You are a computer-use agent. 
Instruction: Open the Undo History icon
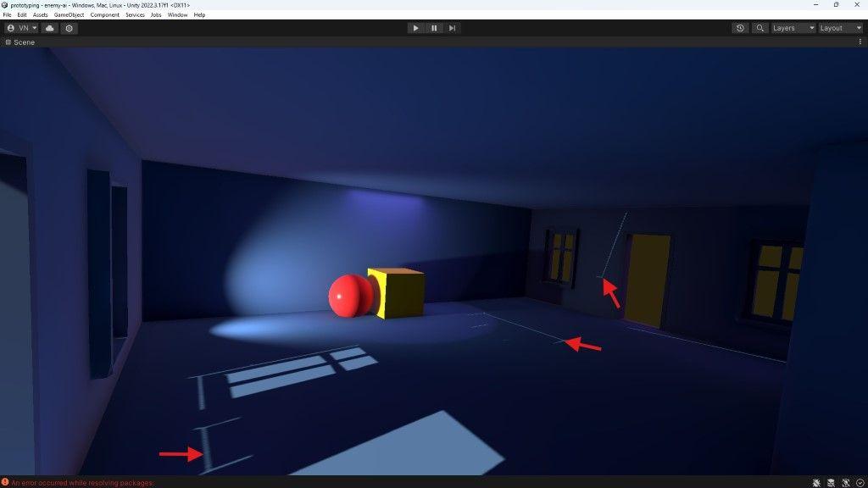[x=739, y=27]
